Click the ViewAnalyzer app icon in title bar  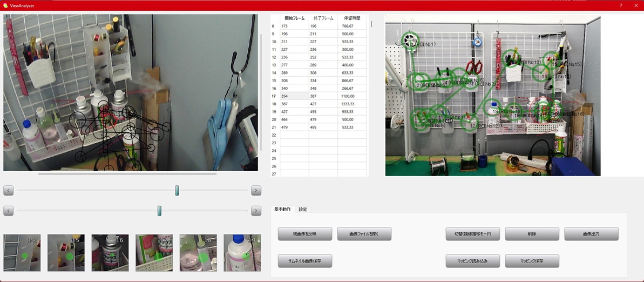[5, 5]
